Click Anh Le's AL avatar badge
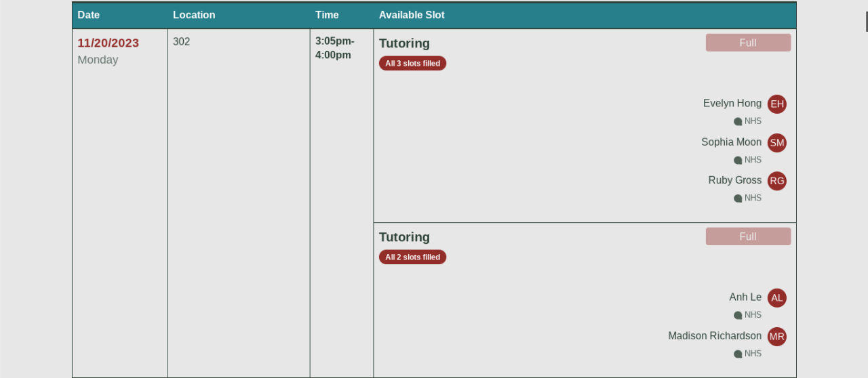This screenshot has height=378, width=868. [776, 298]
